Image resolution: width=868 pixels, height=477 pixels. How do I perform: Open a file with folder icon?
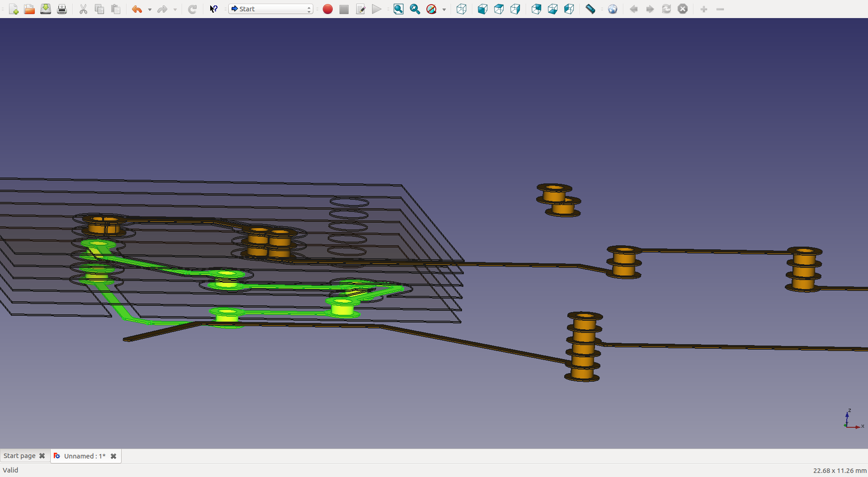(29, 9)
